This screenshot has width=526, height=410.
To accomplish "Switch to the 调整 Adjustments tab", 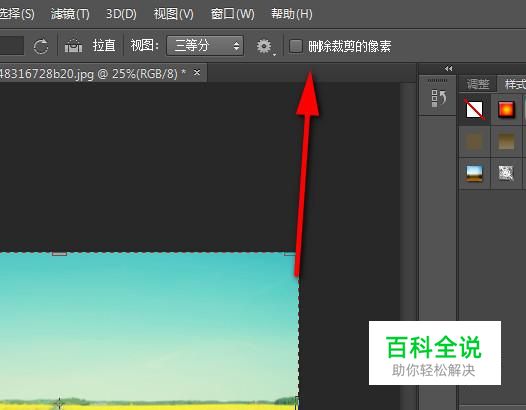I will tap(478, 84).
